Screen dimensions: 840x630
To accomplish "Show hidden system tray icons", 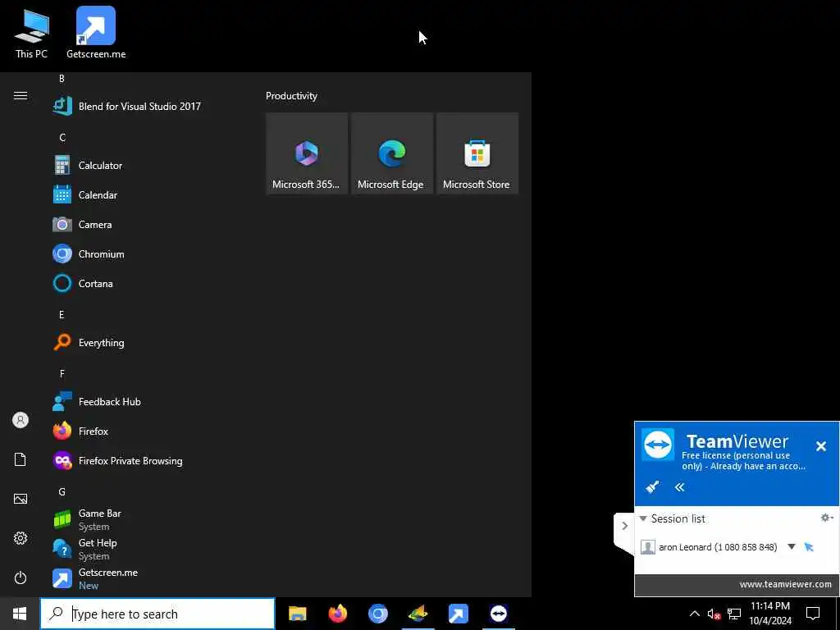I will 694,614.
